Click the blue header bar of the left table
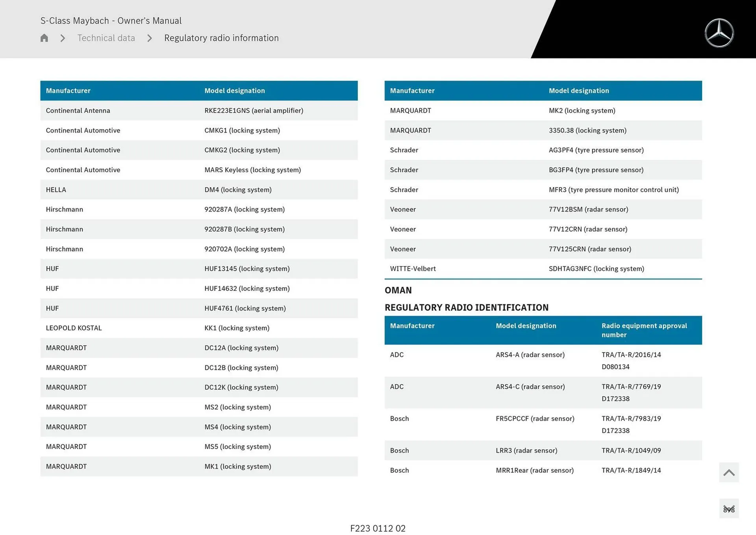 pyautogui.click(x=199, y=91)
